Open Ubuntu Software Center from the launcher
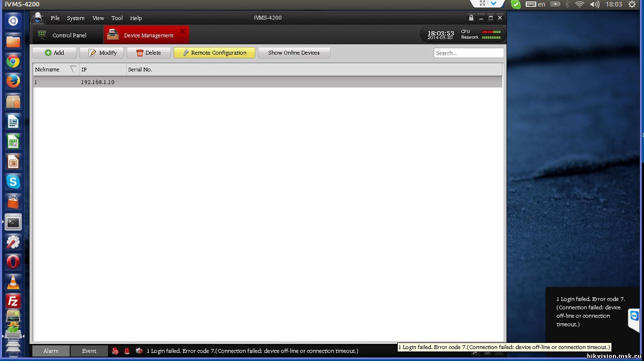The width and height of the screenshot is (644, 361). click(13, 202)
